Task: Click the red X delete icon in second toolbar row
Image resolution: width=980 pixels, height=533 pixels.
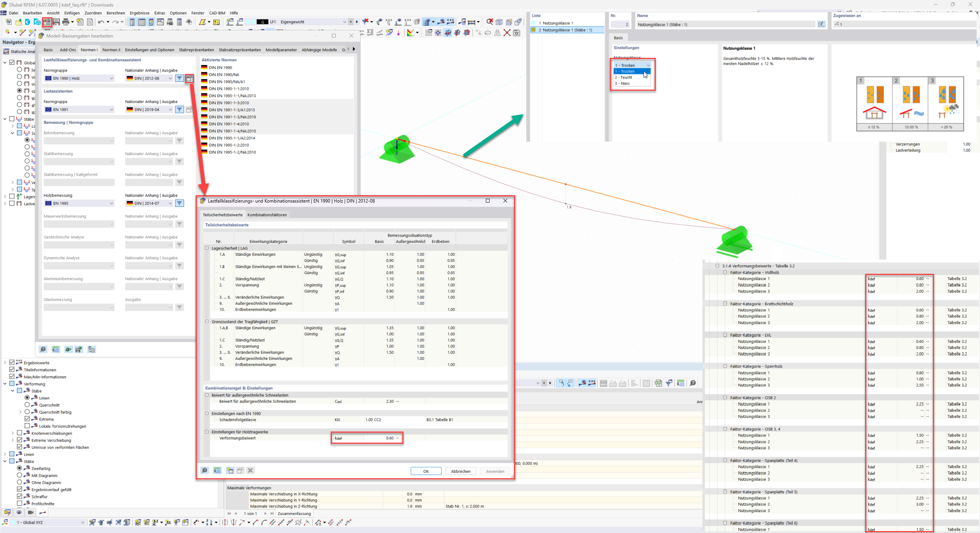Action: click(507, 33)
